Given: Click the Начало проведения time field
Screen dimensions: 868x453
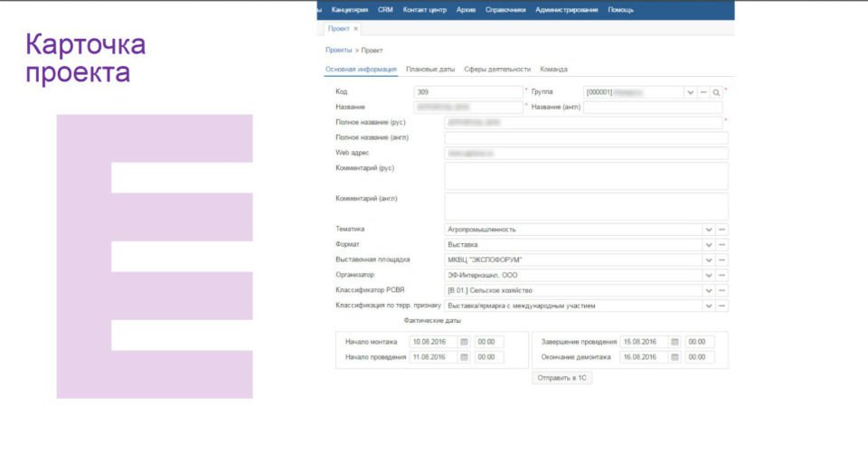Looking at the screenshot, I should pos(489,357).
